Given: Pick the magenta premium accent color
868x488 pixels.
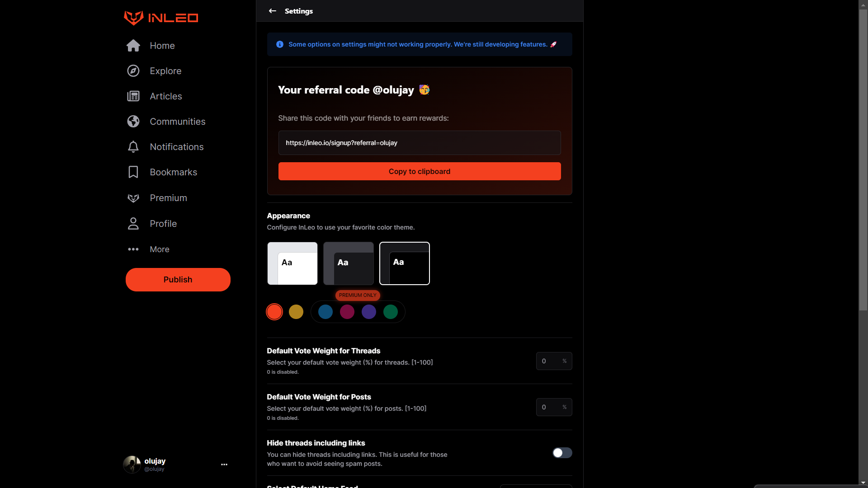Looking at the screenshot, I should click(x=347, y=312).
